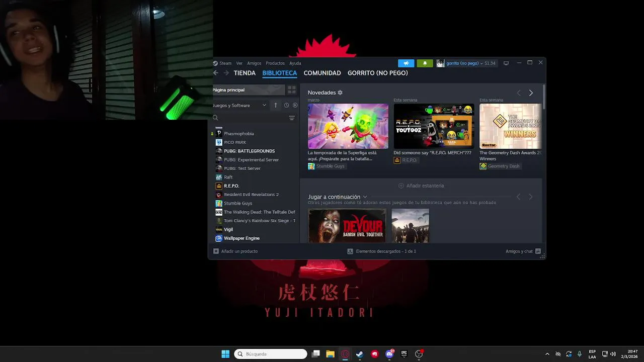Select PUBG: Experimental Server in list
The height and width of the screenshot is (362, 644).
click(251, 159)
